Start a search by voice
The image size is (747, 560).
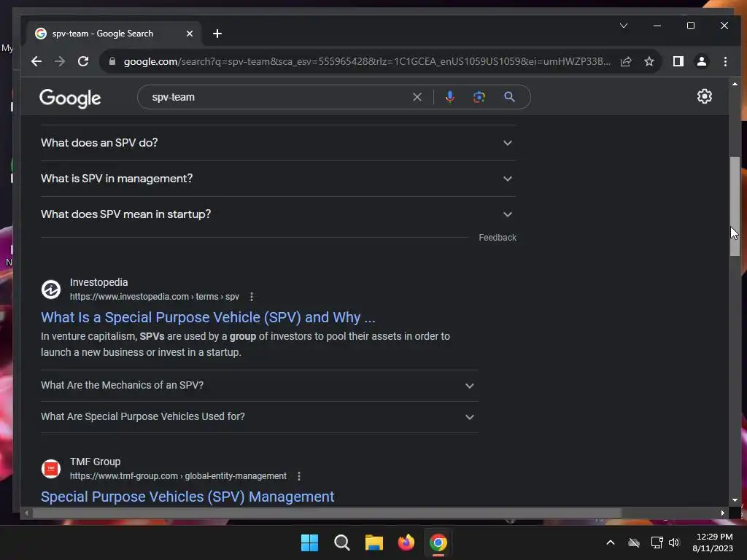click(x=449, y=97)
